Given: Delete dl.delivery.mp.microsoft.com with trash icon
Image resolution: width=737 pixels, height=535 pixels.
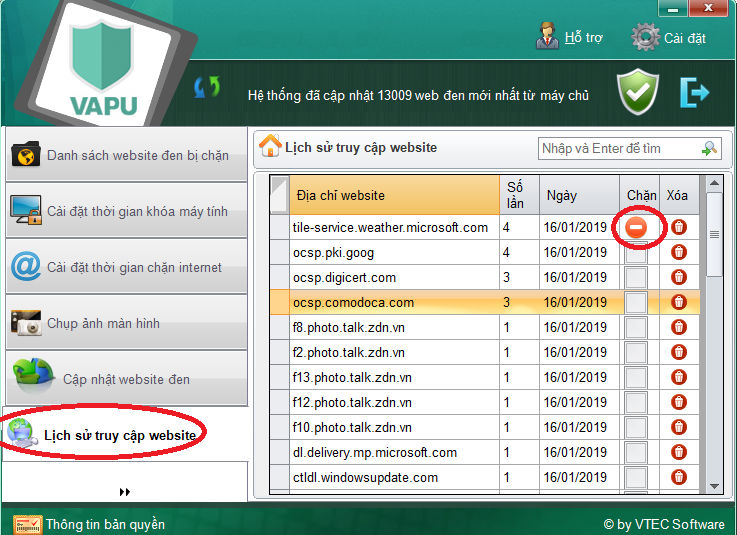Looking at the screenshot, I should pyautogui.click(x=679, y=451).
